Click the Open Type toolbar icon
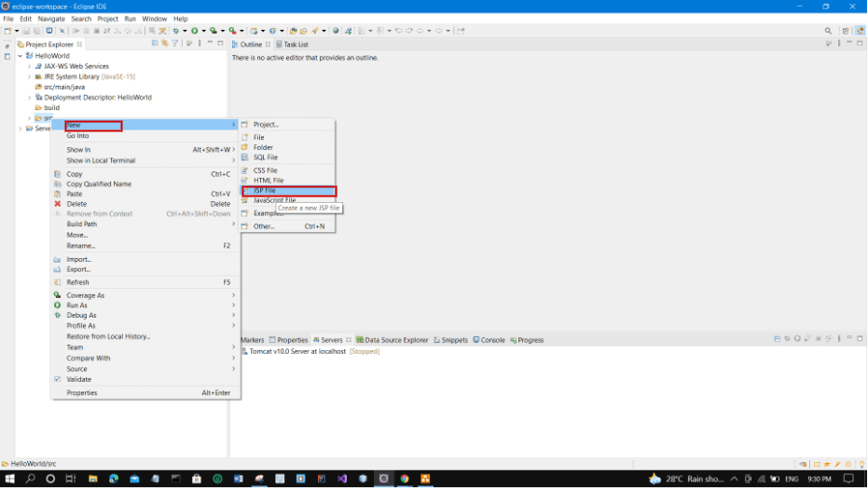Screen dimensions: 868x489 294,31
